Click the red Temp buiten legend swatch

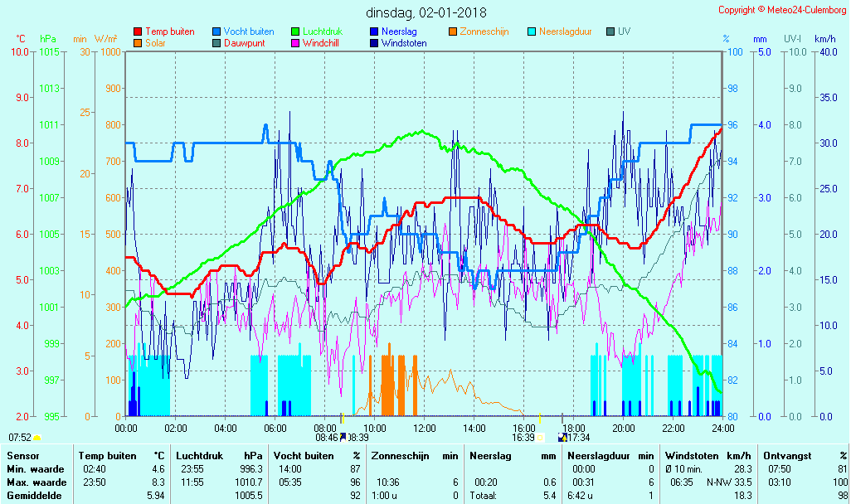(138, 31)
